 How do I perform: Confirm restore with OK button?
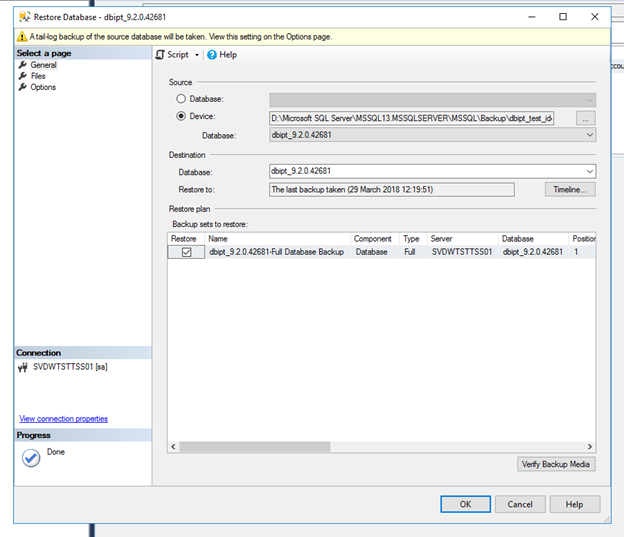(x=465, y=504)
